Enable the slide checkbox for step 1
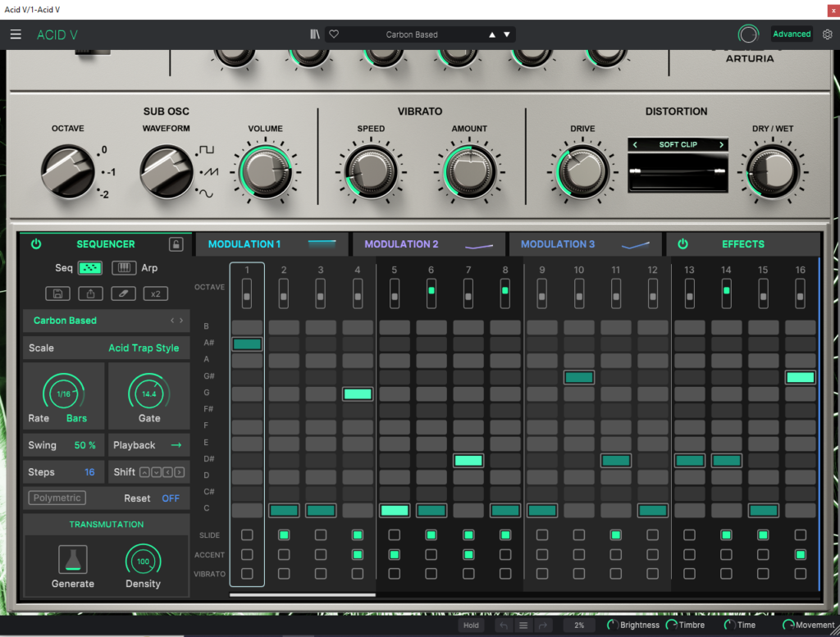The width and height of the screenshot is (840, 637). tap(247, 535)
